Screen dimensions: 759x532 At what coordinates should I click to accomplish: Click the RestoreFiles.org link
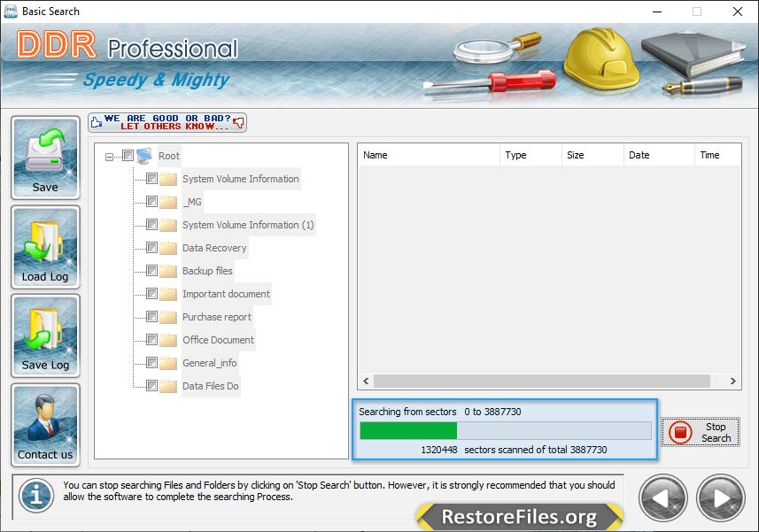(519, 517)
